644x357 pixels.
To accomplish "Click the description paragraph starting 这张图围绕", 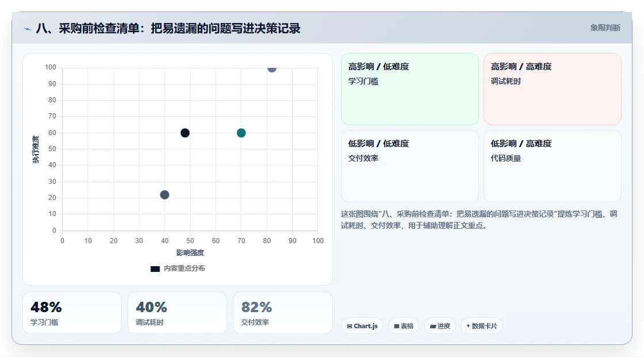I will click(479, 220).
